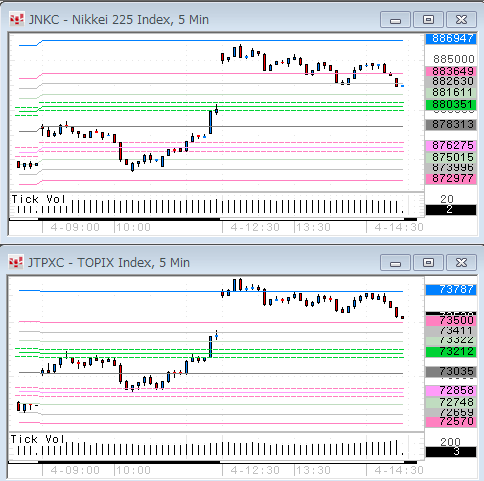The height and width of the screenshot is (481, 484).
Task: Select the light green 881611 price label
Action: pos(451,92)
